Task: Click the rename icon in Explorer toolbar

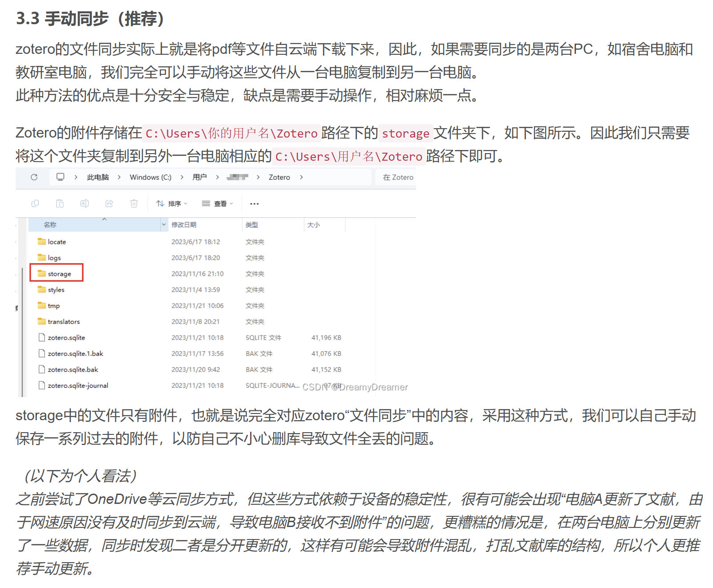Action: (x=84, y=203)
